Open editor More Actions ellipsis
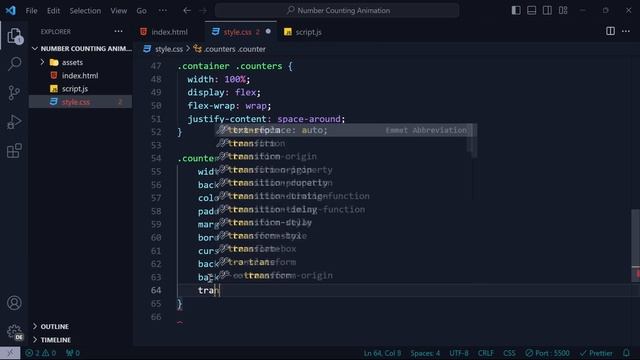This screenshot has height=360, width=640. click(626, 31)
